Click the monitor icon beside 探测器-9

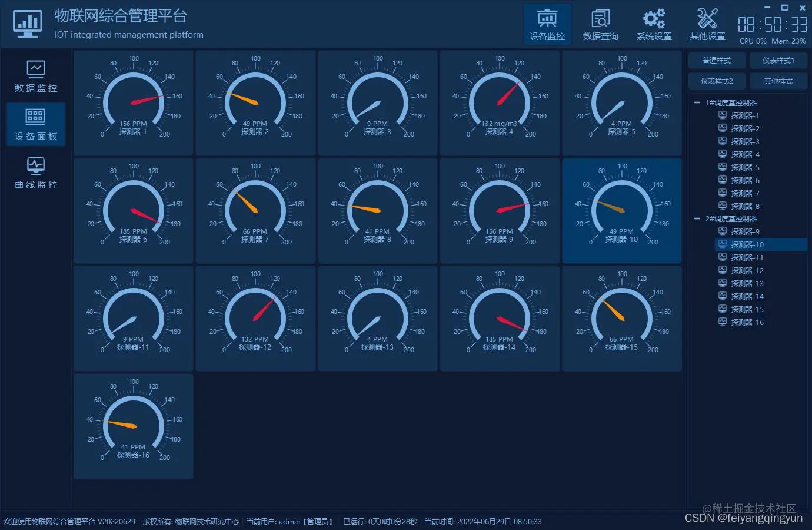(723, 231)
